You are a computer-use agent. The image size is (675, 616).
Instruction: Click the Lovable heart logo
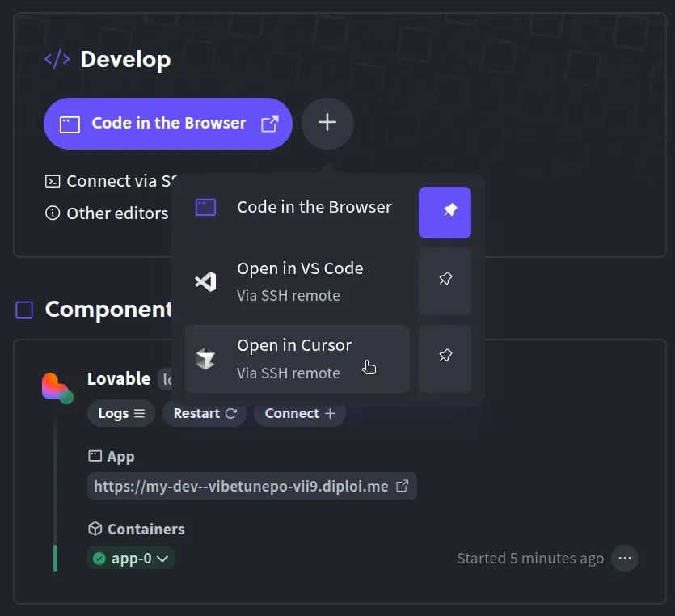56,386
